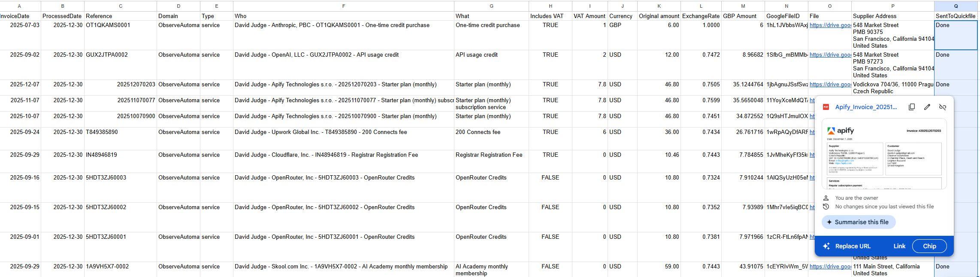Select GBP currency cell in Anthropic row
Image resolution: width=980 pixels, height=277 pixels.
point(623,35)
